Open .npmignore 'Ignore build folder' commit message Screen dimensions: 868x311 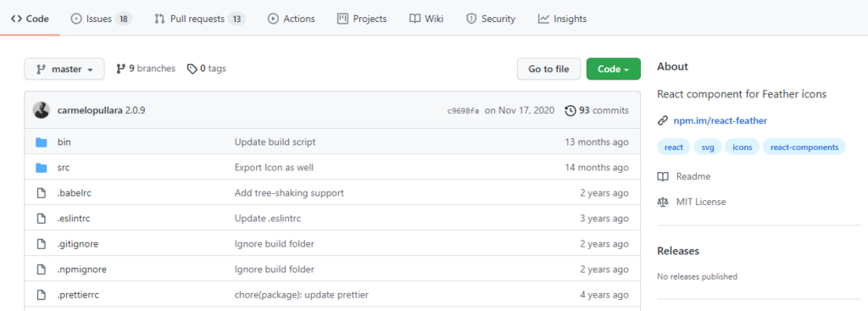click(275, 269)
